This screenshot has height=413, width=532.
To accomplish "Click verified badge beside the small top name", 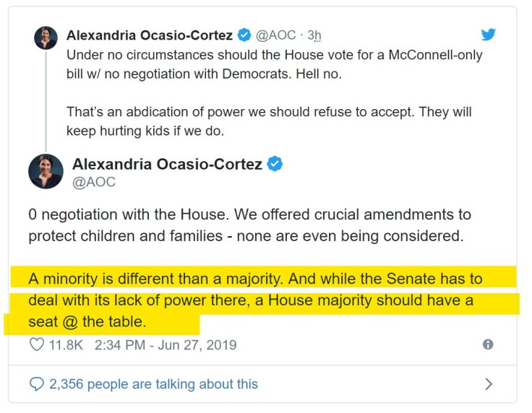I will coord(245,35).
